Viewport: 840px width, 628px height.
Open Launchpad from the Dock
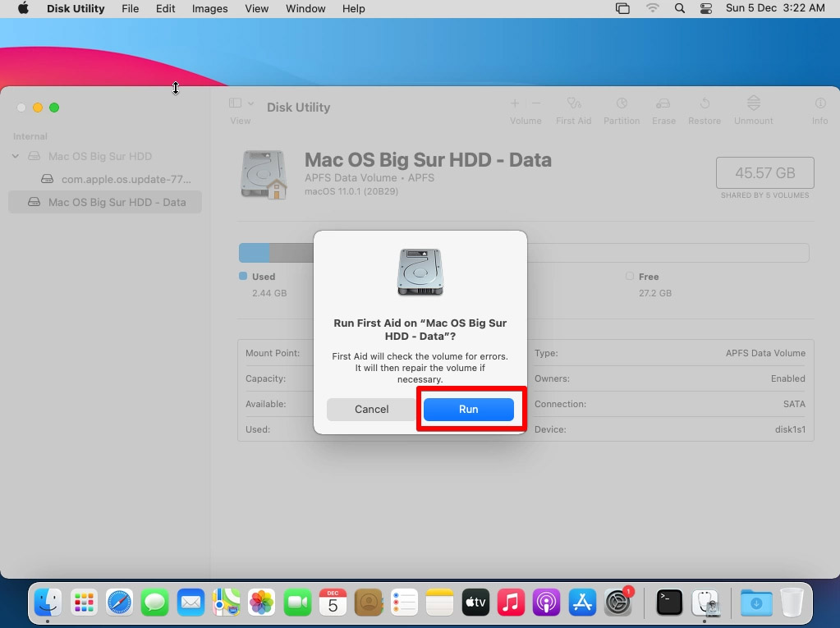coord(84,603)
